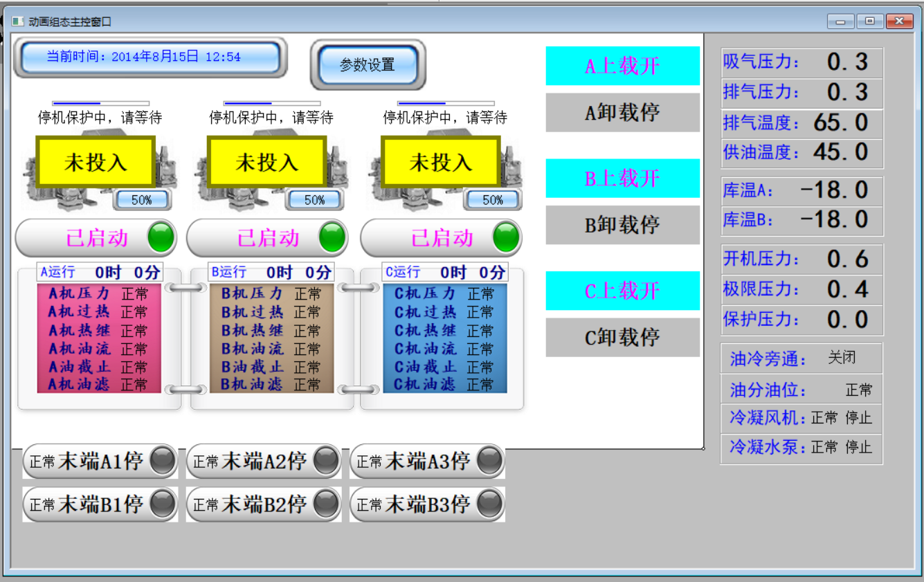Minimize the 动画组态主控窗口 window
The height and width of the screenshot is (582, 924).
(840, 21)
